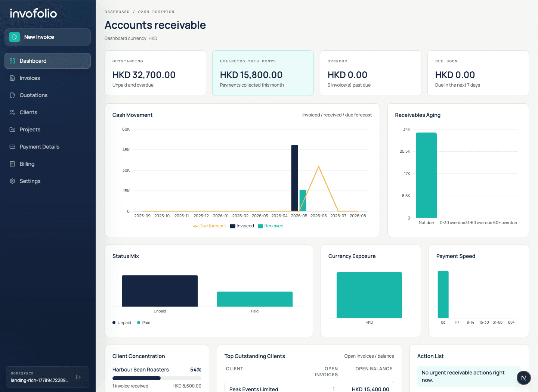This screenshot has width=538, height=392.
Task: Click the OPEN INVOICES column header
Action: (326, 372)
